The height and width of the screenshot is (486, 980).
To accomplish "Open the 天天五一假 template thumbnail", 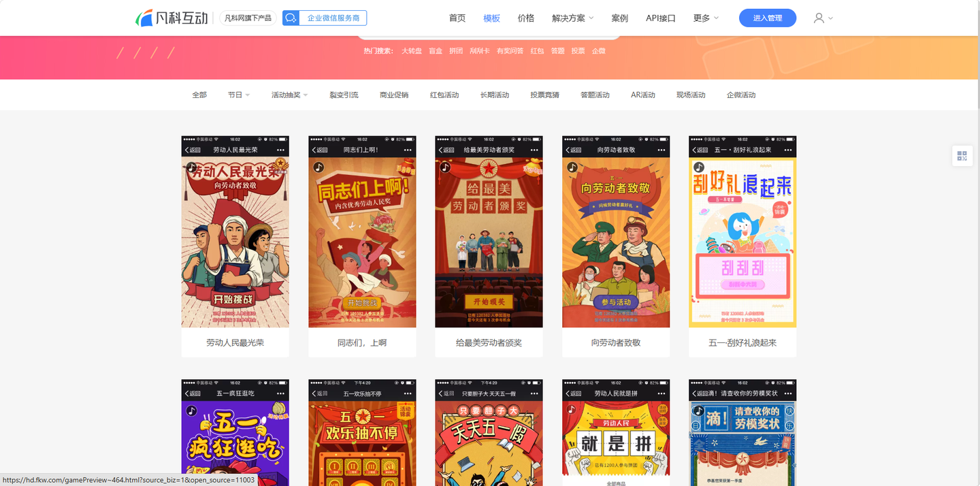I will [489, 432].
